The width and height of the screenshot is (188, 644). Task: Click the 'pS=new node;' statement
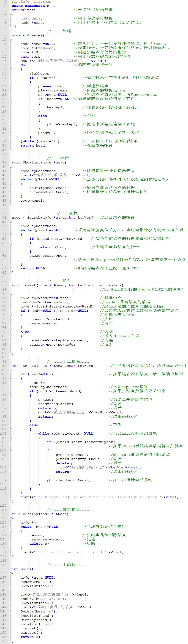pos(51,86)
